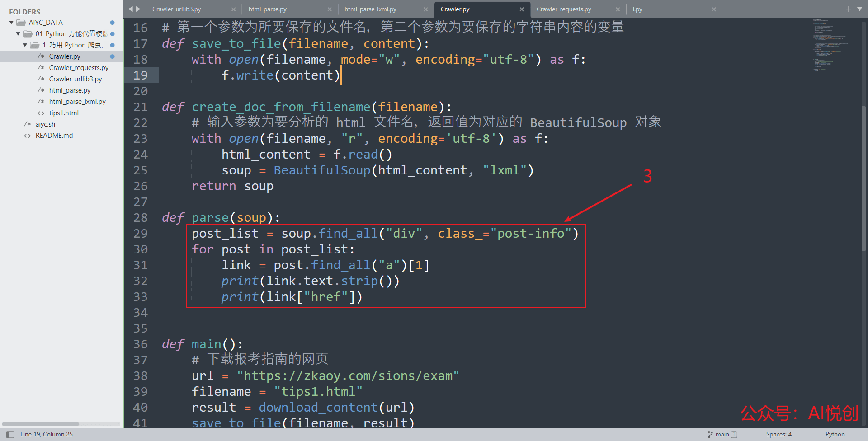Close the html_parse.py tab
This screenshot has height=441, width=868.
point(330,9)
